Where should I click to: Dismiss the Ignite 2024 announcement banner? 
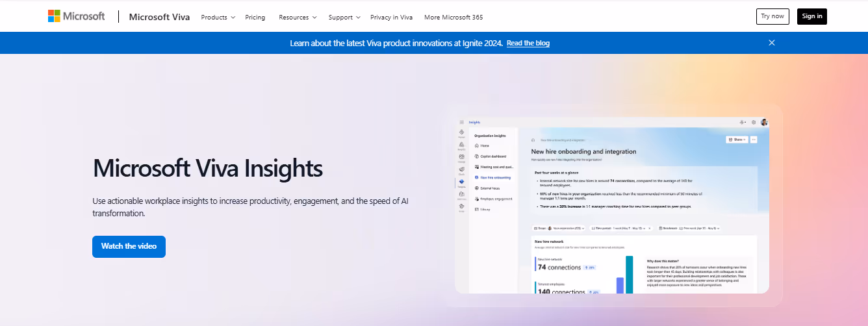click(x=772, y=43)
